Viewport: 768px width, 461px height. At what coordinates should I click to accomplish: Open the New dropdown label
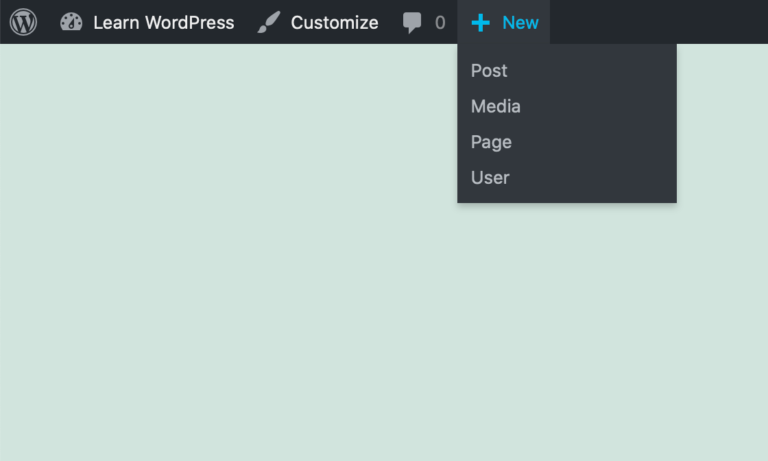click(520, 23)
